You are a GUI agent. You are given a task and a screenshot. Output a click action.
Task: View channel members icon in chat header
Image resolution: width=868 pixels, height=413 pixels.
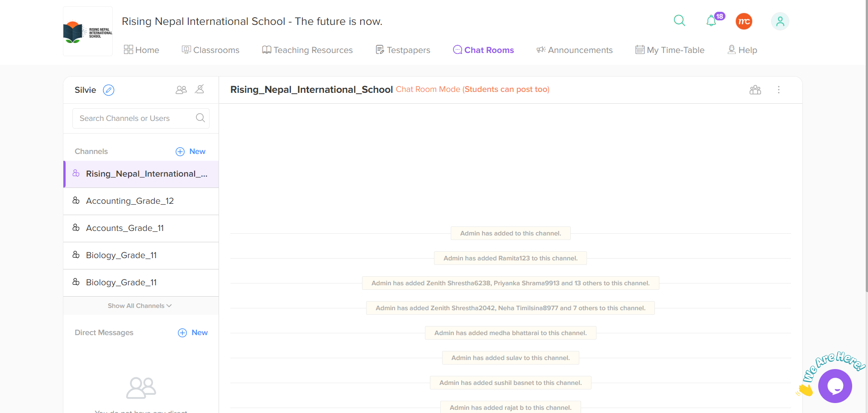point(755,90)
